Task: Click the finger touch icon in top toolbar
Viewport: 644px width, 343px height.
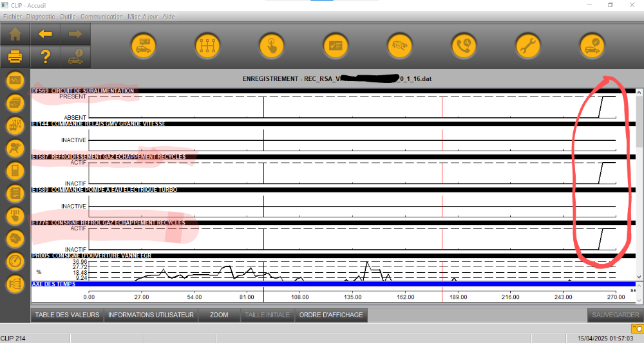Action: (x=272, y=46)
